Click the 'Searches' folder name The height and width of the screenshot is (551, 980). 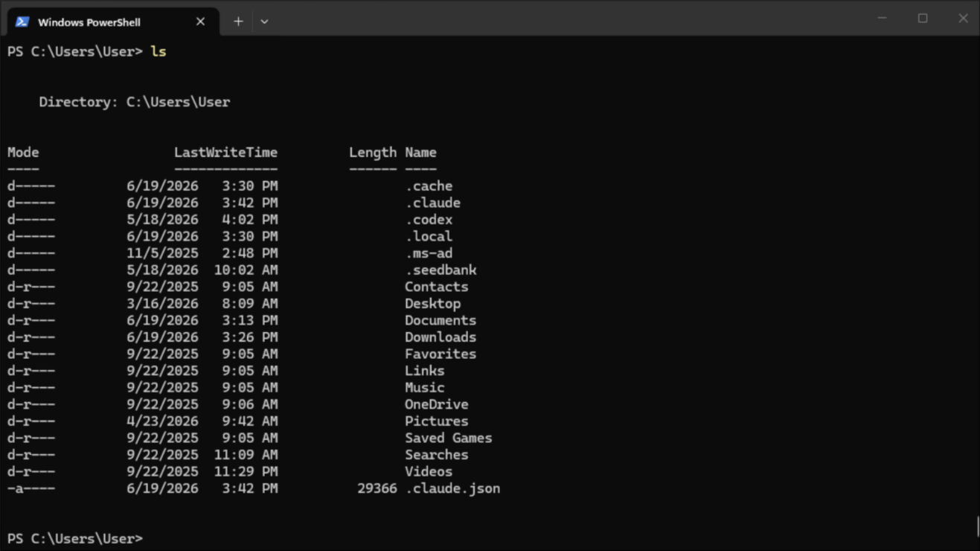tap(437, 455)
